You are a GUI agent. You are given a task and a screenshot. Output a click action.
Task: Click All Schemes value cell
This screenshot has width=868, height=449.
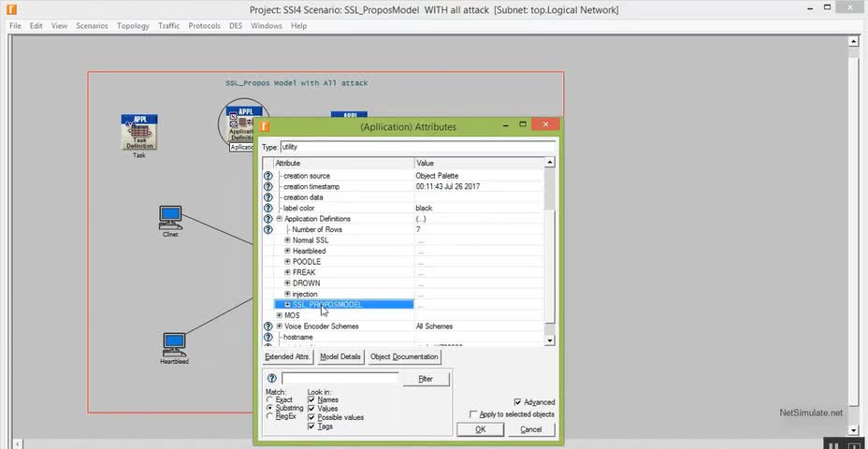pyautogui.click(x=480, y=326)
